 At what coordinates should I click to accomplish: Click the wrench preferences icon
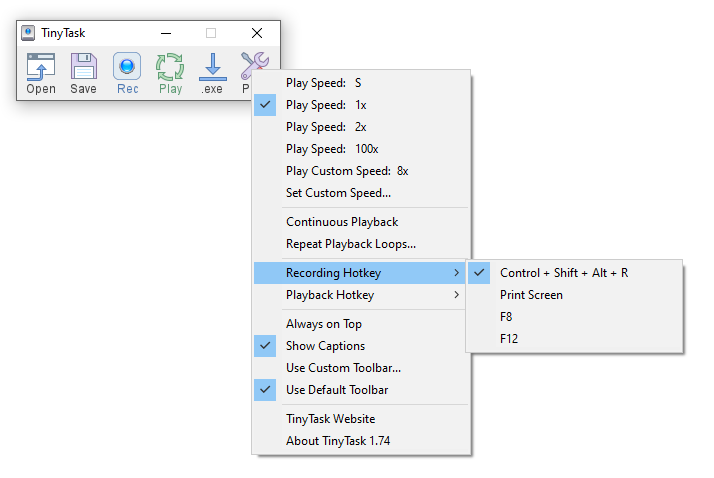[x=255, y=65]
